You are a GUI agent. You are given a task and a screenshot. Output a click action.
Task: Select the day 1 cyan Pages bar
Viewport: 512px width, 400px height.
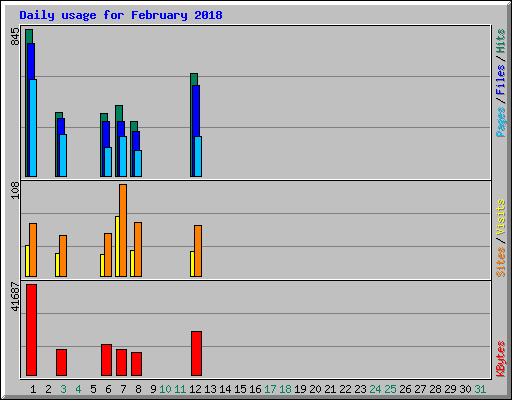[x=33, y=128]
